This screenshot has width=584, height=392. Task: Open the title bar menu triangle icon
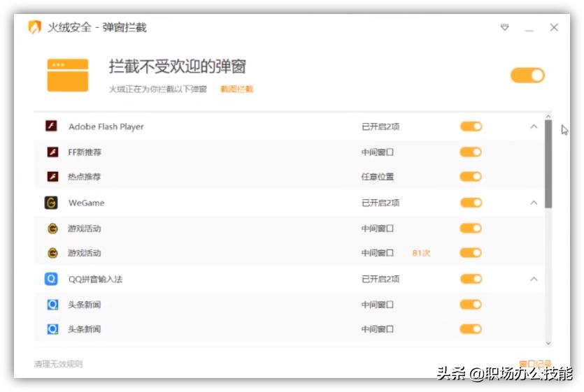coord(504,27)
